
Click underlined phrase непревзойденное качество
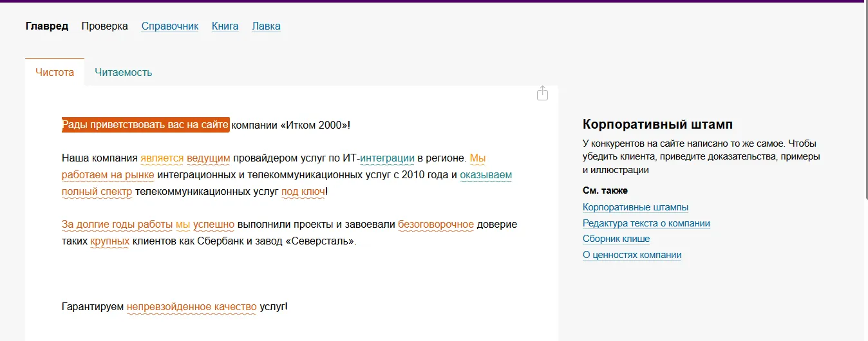[192, 307]
